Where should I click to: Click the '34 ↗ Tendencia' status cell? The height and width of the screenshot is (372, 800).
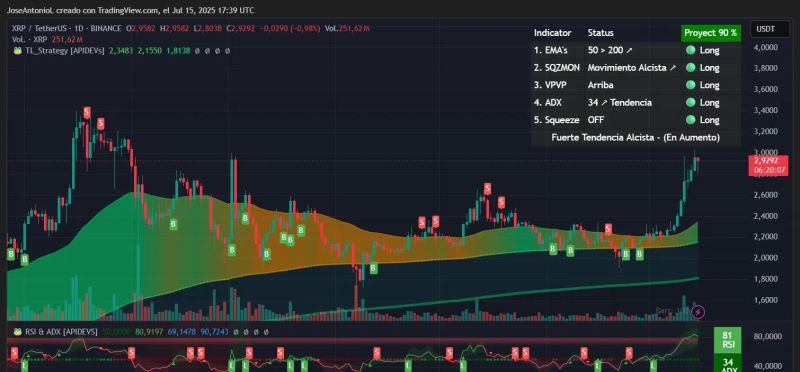click(619, 103)
